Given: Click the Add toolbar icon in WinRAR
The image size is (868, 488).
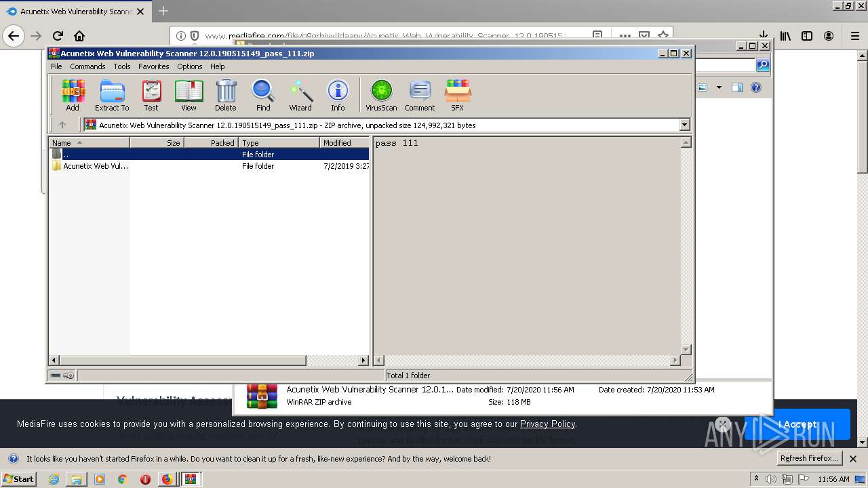Looking at the screenshot, I should tap(73, 95).
